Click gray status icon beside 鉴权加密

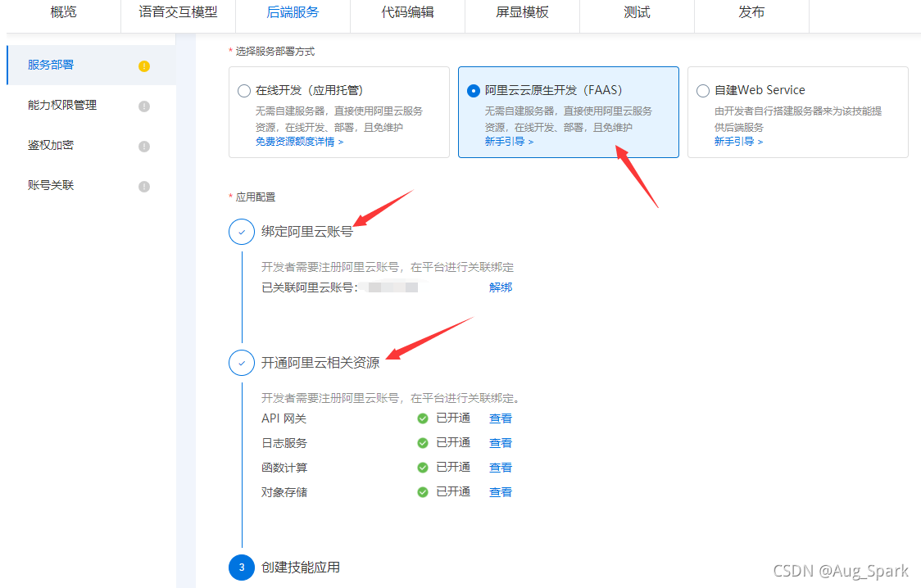[x=144, y=146]
